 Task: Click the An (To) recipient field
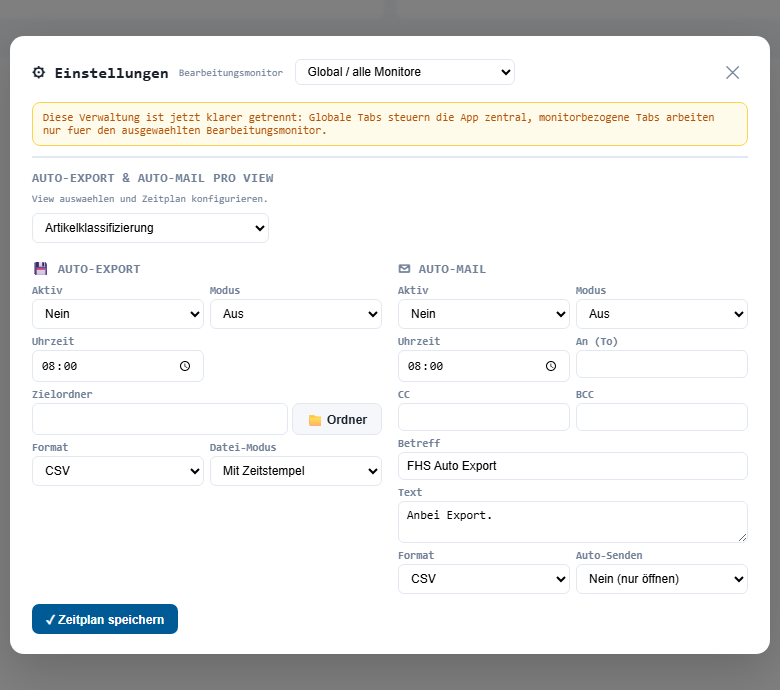661,364
